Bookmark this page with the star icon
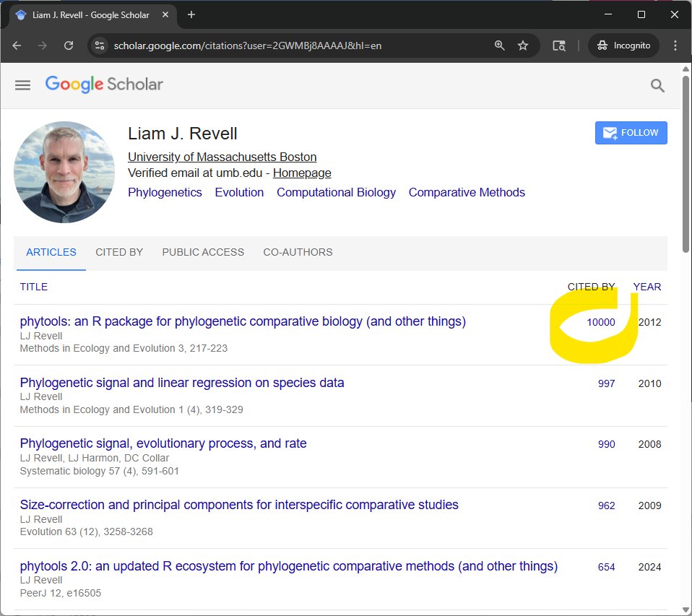This screenshot has width=692, height=616. 523,45
